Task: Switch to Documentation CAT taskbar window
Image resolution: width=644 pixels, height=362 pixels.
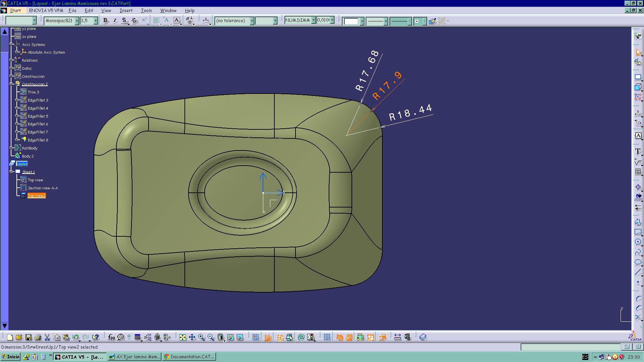Action: click(189, 357)
